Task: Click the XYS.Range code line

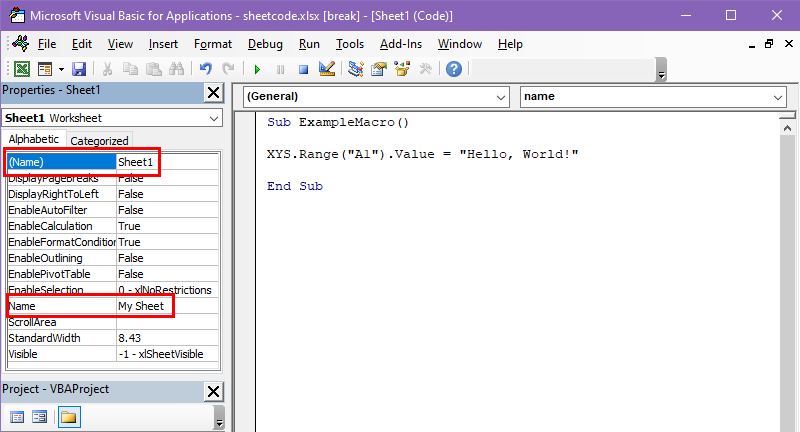Action: point(422,154)
